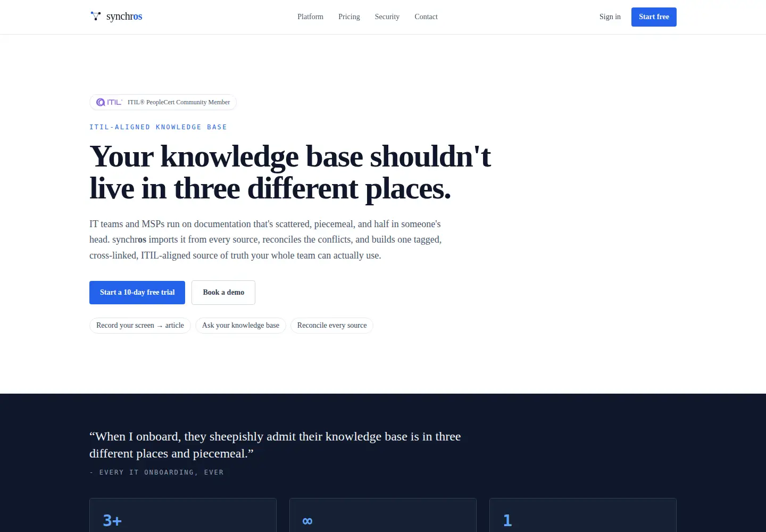Click the synchros brand name
This screenshot has height=532, width=766.
coord(124,16)
